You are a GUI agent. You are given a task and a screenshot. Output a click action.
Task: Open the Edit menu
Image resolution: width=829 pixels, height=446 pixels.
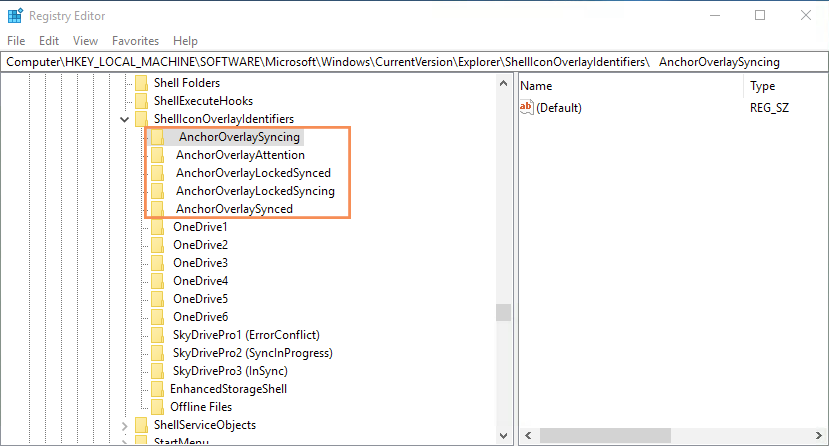(49, 41)
